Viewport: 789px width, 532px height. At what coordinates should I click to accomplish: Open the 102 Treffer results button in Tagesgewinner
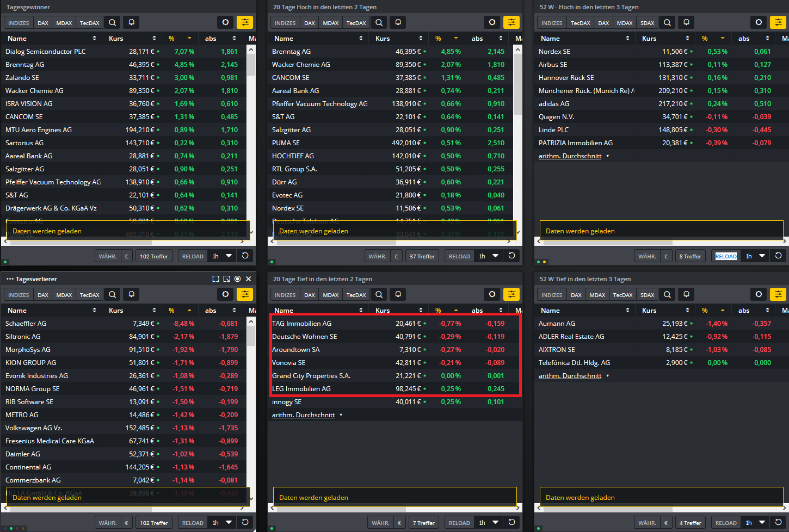click(x=153, y=256)
